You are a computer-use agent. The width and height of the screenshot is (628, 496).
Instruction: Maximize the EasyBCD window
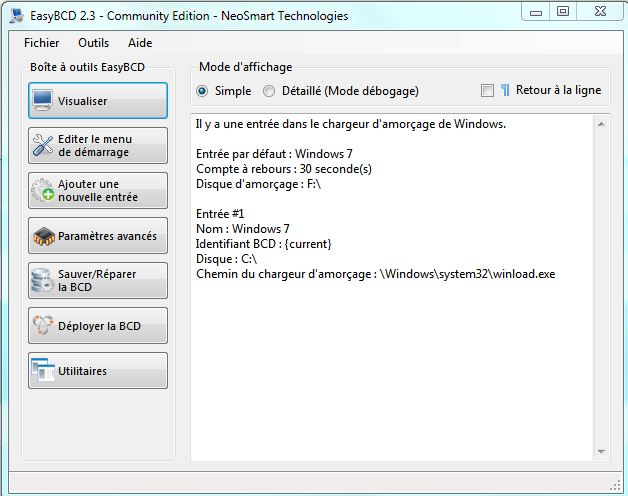[563, 12]
